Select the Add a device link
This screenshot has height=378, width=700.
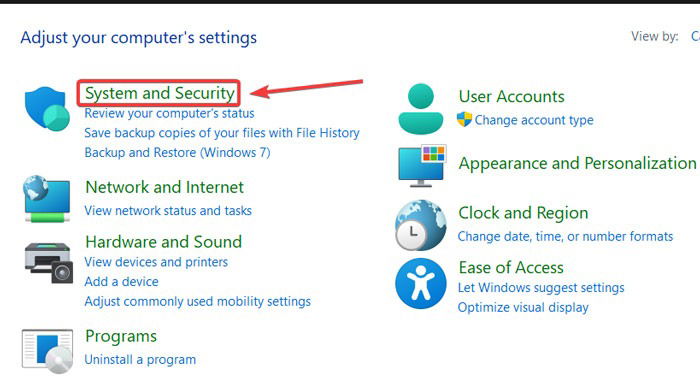[121, 282]
